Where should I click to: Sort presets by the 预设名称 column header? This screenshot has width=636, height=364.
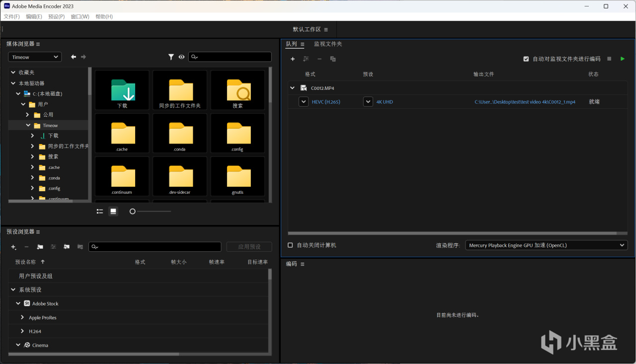tap(25, 262)
